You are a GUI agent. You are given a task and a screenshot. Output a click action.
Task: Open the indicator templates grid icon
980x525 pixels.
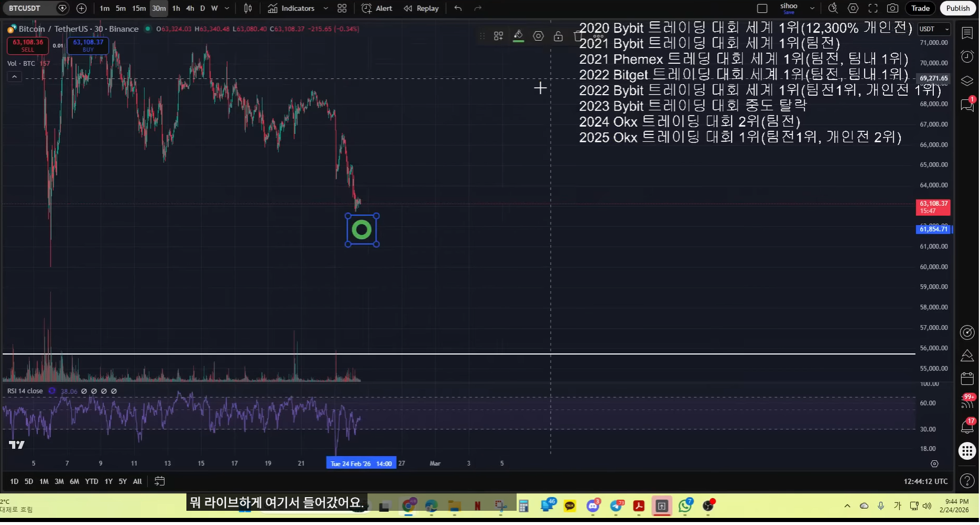point(342,8)
